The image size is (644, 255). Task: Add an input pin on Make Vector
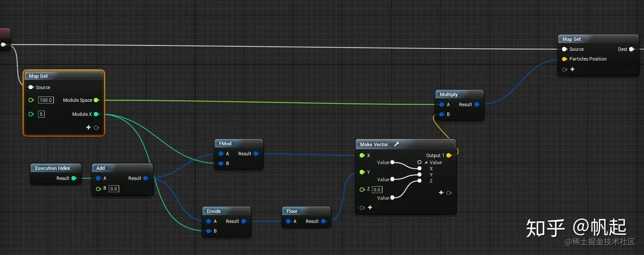(x=370, y=208)
